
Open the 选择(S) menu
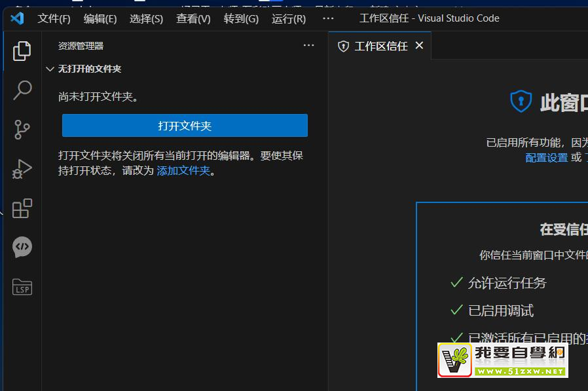146,18
